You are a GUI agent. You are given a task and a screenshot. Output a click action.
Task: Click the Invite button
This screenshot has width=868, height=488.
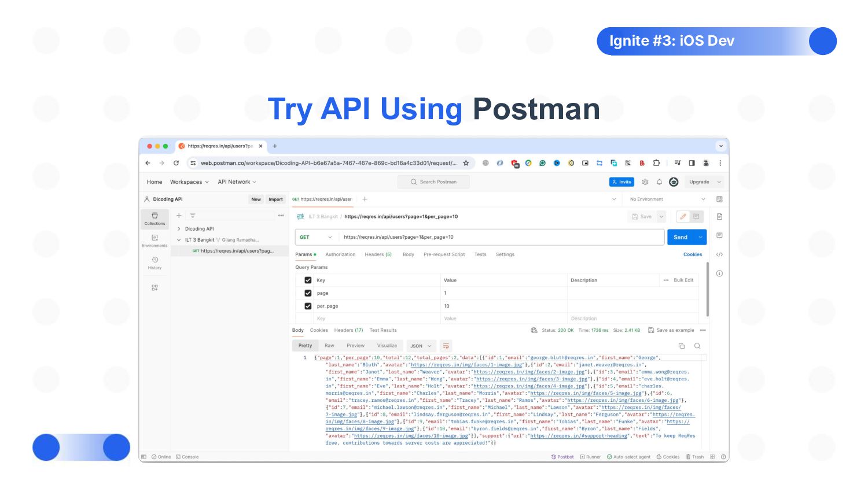(x=621, y=182)
